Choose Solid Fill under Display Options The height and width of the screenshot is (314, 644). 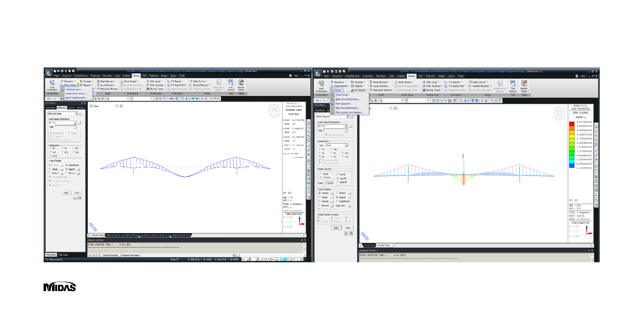pyautogui.click(x=338, y=182)
